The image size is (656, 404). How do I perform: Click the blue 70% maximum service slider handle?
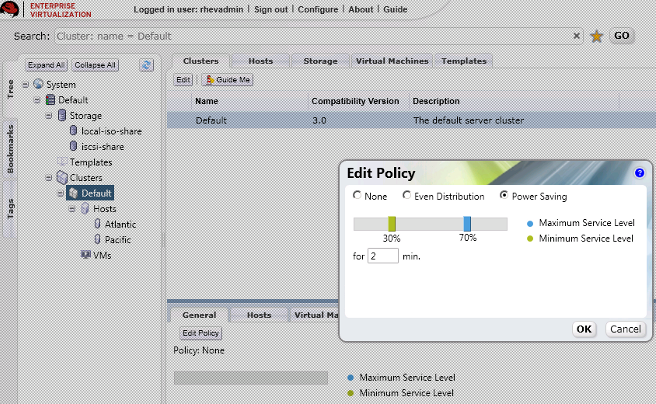[x=467, y=224]
